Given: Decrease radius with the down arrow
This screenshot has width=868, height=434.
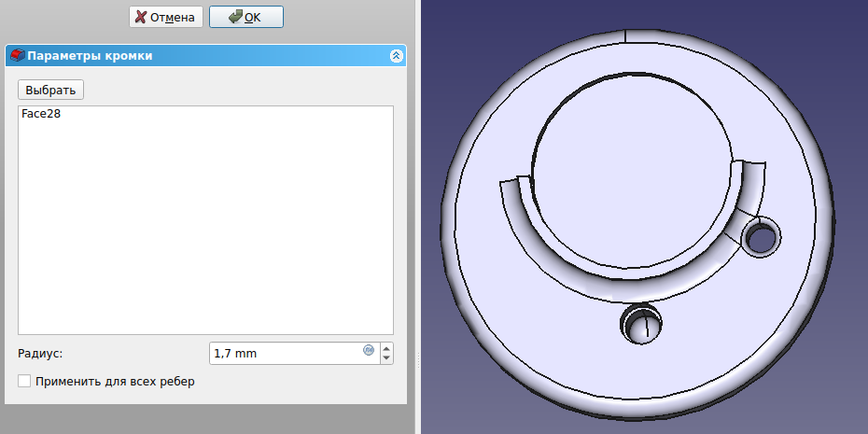Looking at the screenshot, I should click(x=387, y=358).
